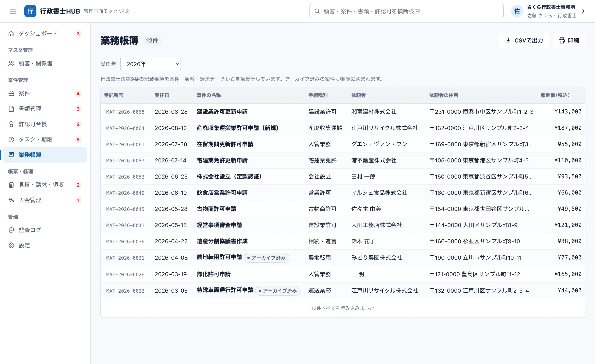Viewport: 595px width, 364px height.
Task: Click the red 4 badge on 案件
Action: click(x=78, y=93)
